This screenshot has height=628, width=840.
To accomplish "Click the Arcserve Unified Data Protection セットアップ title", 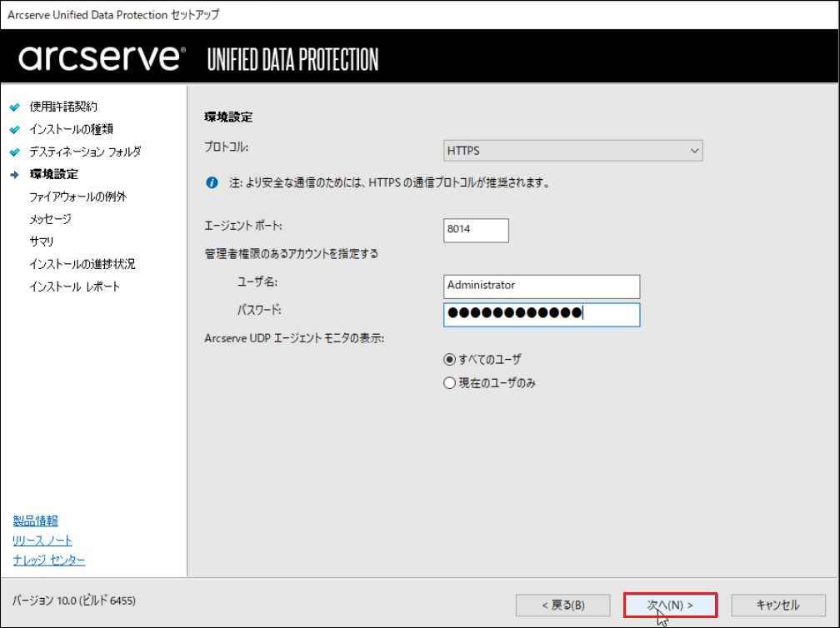I will click(x=113, y=14).
